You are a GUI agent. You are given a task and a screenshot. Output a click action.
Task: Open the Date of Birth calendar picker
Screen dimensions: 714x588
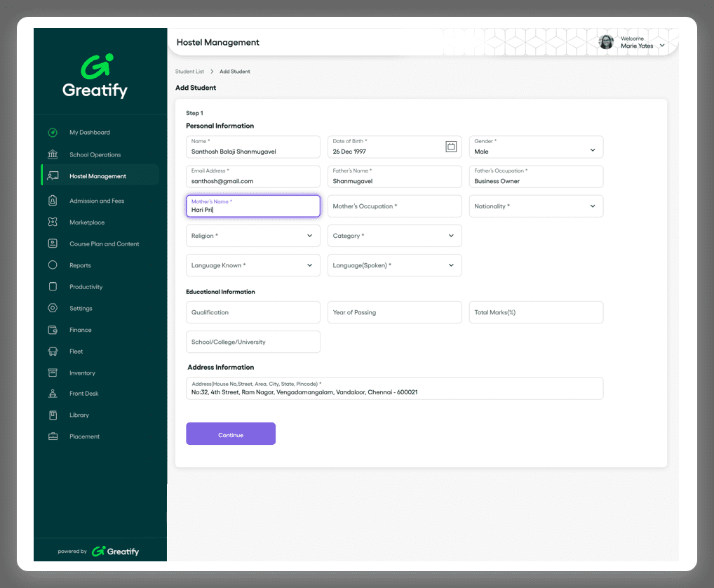coord(451,147)
